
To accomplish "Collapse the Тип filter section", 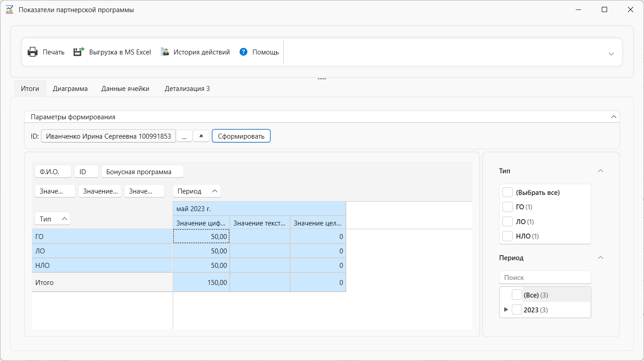I will pyautogui.click(x=600, y=171).
